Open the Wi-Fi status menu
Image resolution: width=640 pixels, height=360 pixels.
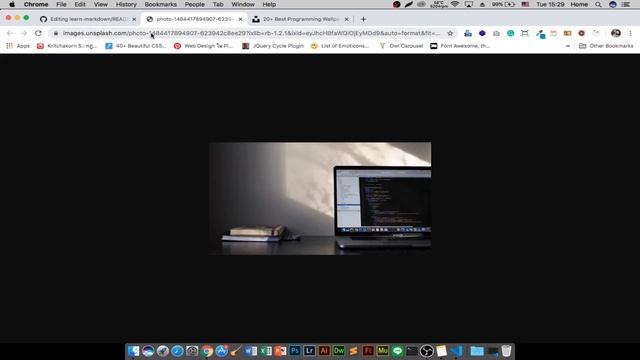(455, 4)
